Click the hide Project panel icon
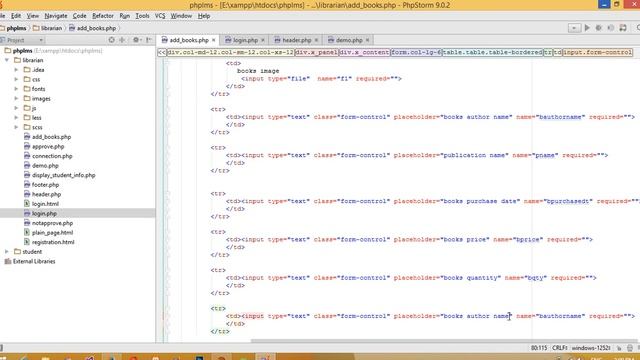Viewport: 640px width, 360px height. pyautogui.click(x=149, y=40)
